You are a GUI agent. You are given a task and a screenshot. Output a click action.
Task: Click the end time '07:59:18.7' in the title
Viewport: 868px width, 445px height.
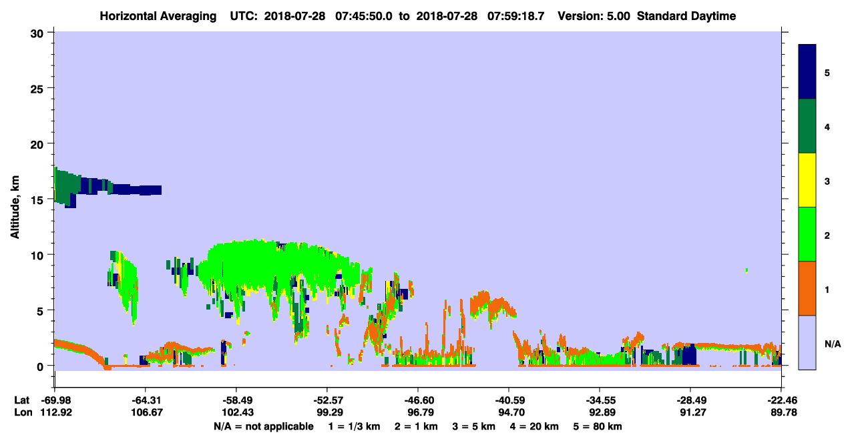pos(516,16)
